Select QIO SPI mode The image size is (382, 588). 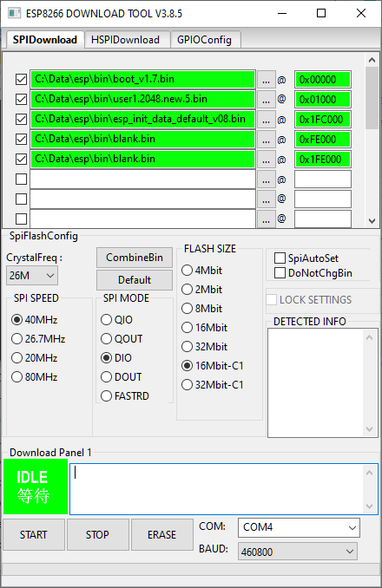coord(106,320)
